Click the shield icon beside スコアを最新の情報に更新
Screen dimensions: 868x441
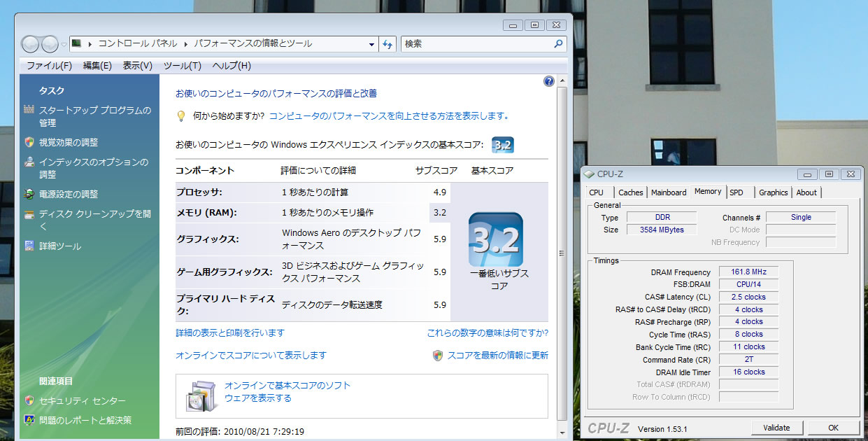point(438,355)
